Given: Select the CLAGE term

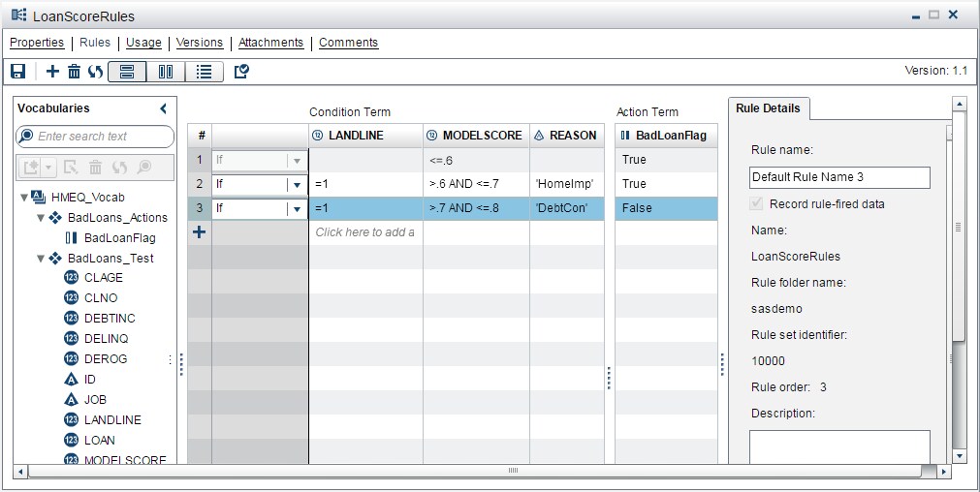Looking at the screenshot, I should coord(103,277).
